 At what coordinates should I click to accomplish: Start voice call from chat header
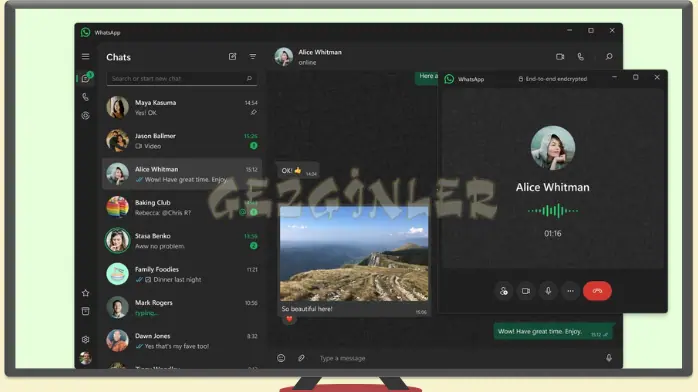580,57
